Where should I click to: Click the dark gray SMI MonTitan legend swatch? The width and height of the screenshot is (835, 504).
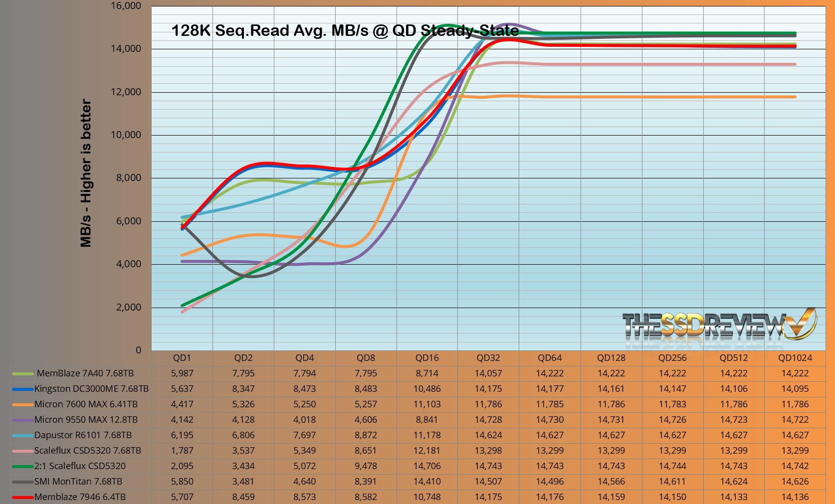click(22, 482)
